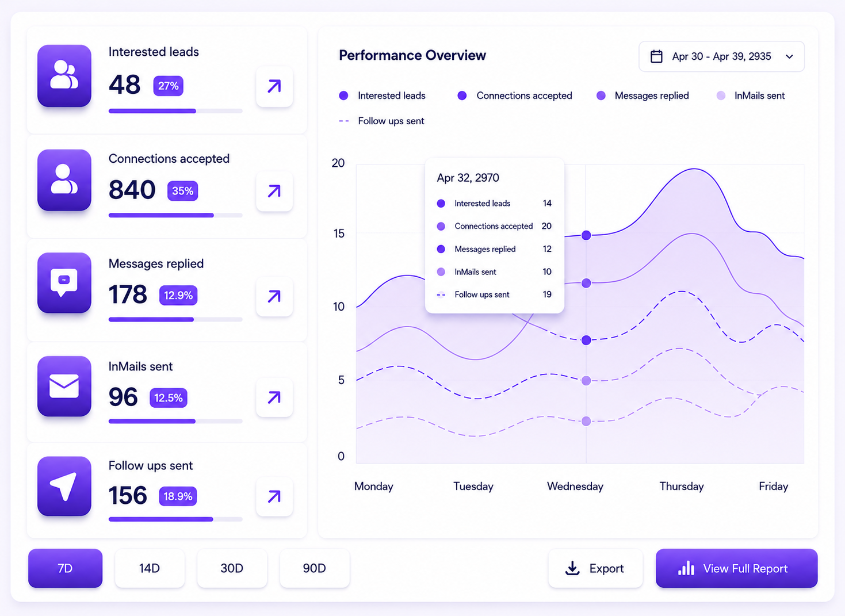Switch to the 14D time range
The image size is (845, 616).
pos(150,568)
